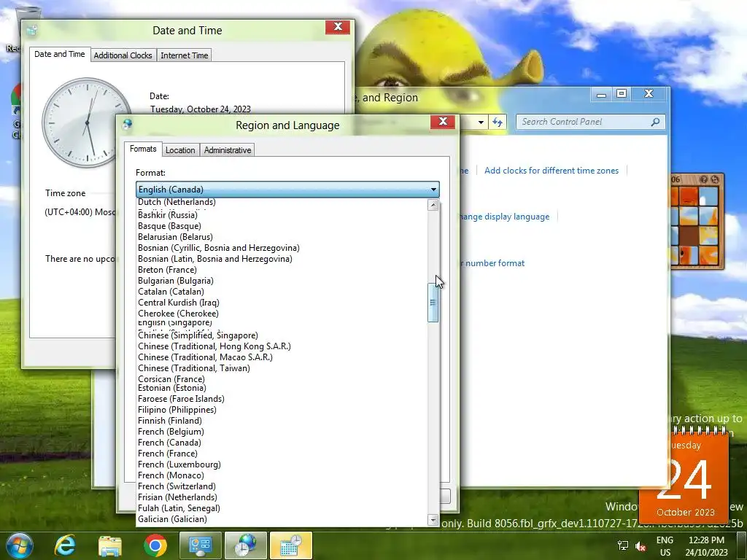Close the Date and Time dialog
This screenshot has width=747, height=560.
click(338, 27)
